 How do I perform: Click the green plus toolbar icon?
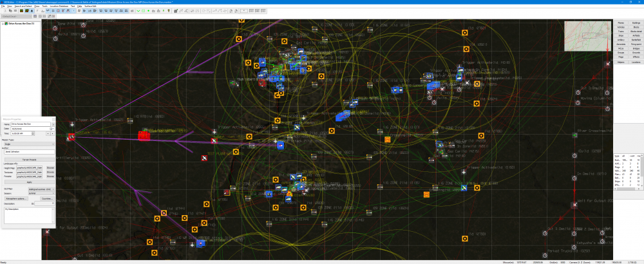pos(148,11)
